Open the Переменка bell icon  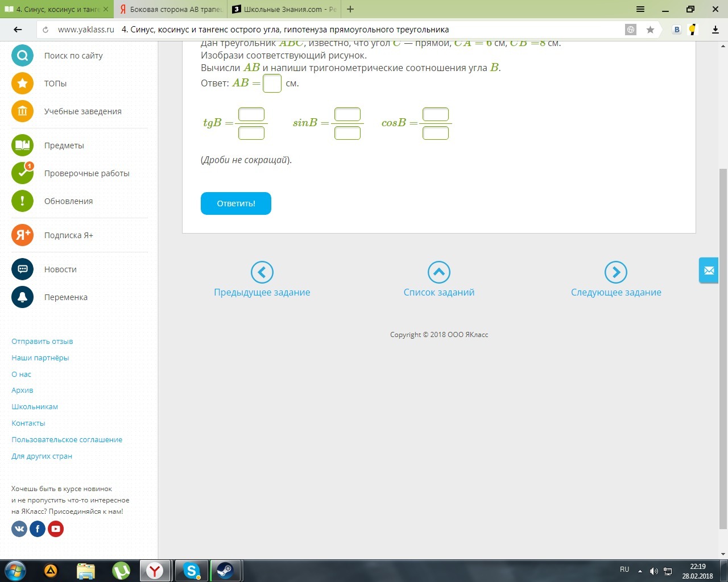[22, 297]
